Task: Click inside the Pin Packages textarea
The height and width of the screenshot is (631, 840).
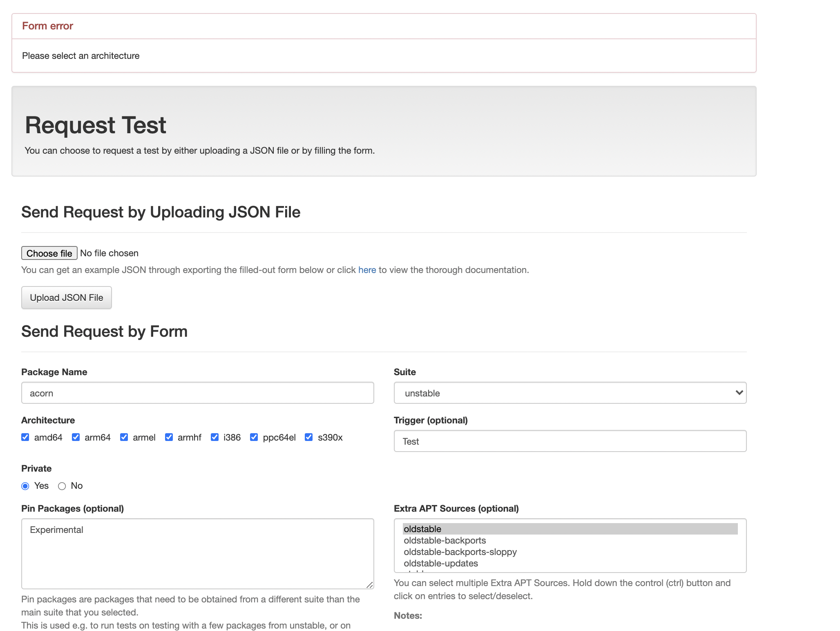Action: pyautogui.click(x=197, y=553)
